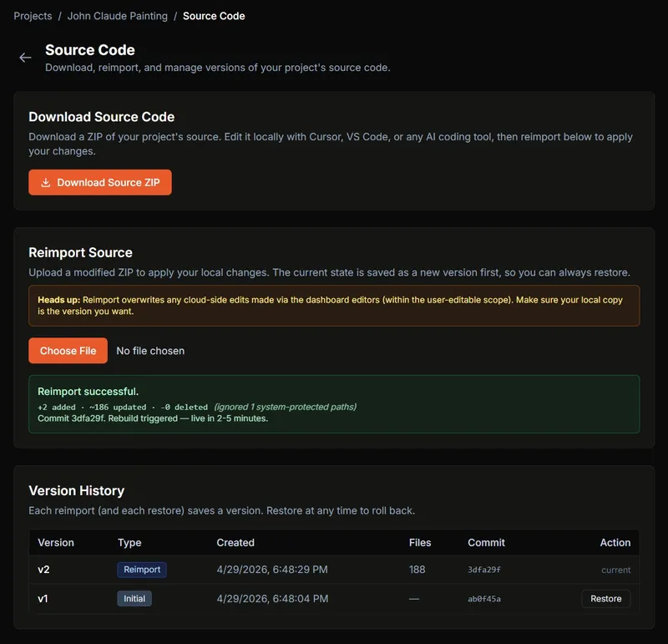Click the Files column header
The width and height of the screenshot is (668, 644).
point(420,542)
